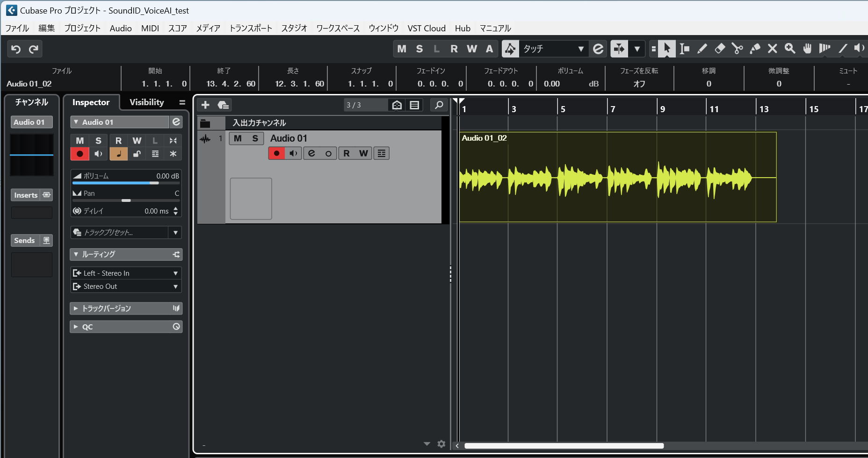This screenshot has width=868, height=458.
Task: Toggle Record Enable on Audio 01 track
Action: [x=276, y=153]
